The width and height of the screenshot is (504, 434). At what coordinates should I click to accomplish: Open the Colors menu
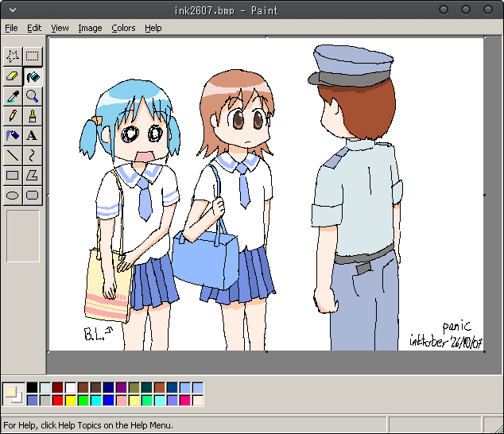coord(123,28)
